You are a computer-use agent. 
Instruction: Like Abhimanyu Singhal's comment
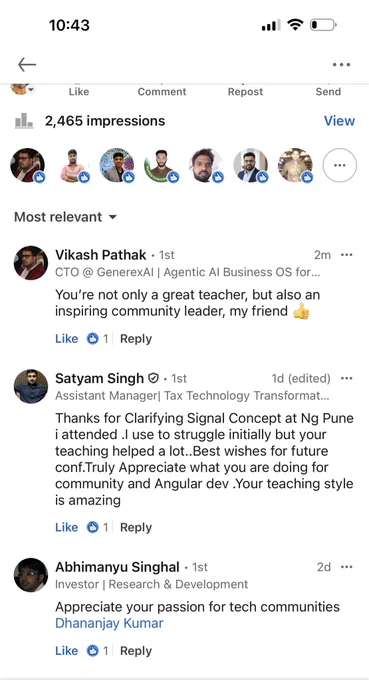[x=66, y=651]
